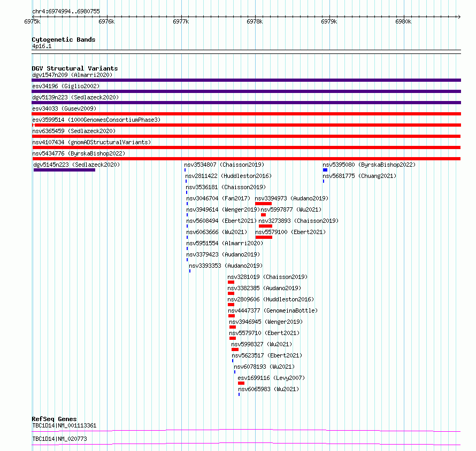The width and height of the screenshot is (476, 451).
Task: Select nsv5681775 (Chuang2021) label
Action: coord(359,176)
